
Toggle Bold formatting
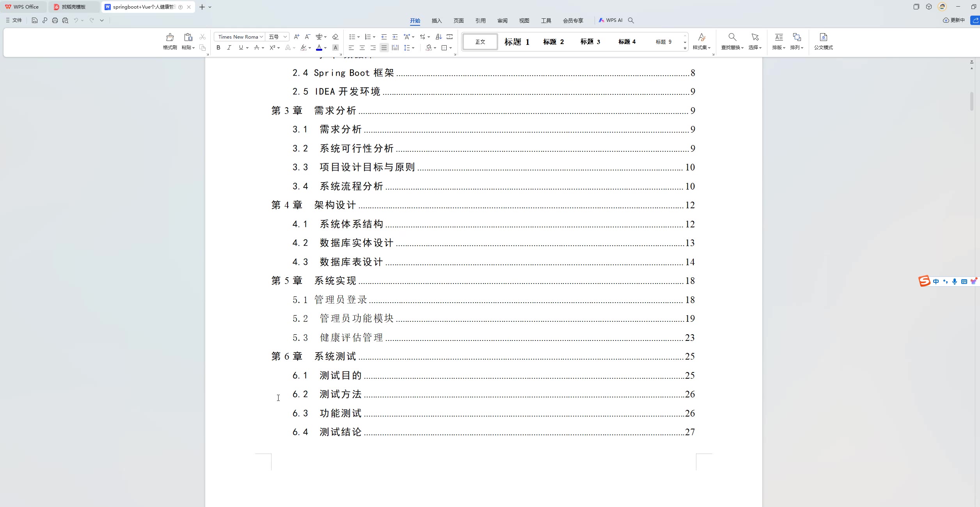click(x=218, y=48)
